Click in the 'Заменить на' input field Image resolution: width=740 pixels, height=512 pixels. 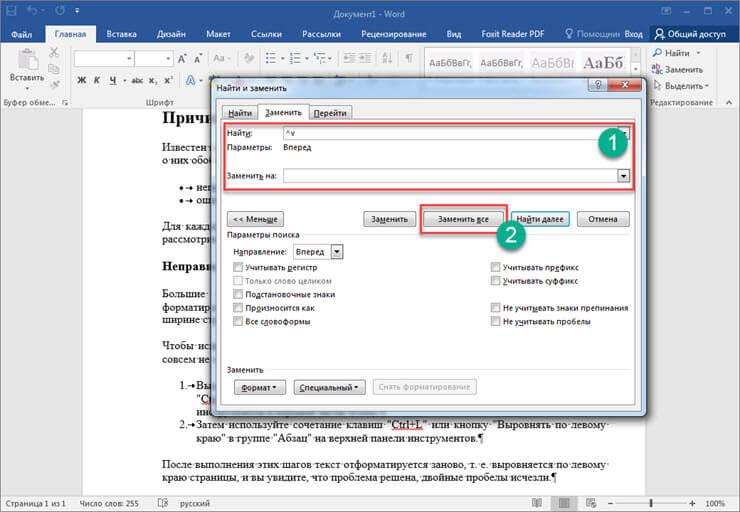450,176
